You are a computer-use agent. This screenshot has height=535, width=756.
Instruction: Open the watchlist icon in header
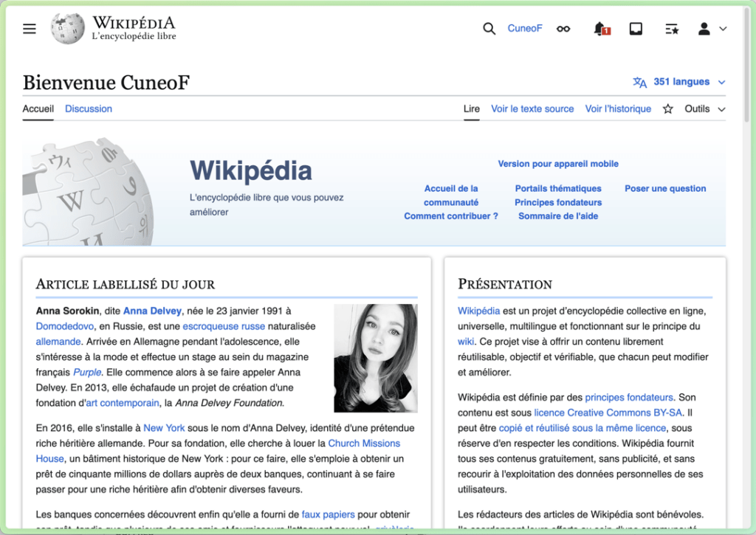point(671,29)
